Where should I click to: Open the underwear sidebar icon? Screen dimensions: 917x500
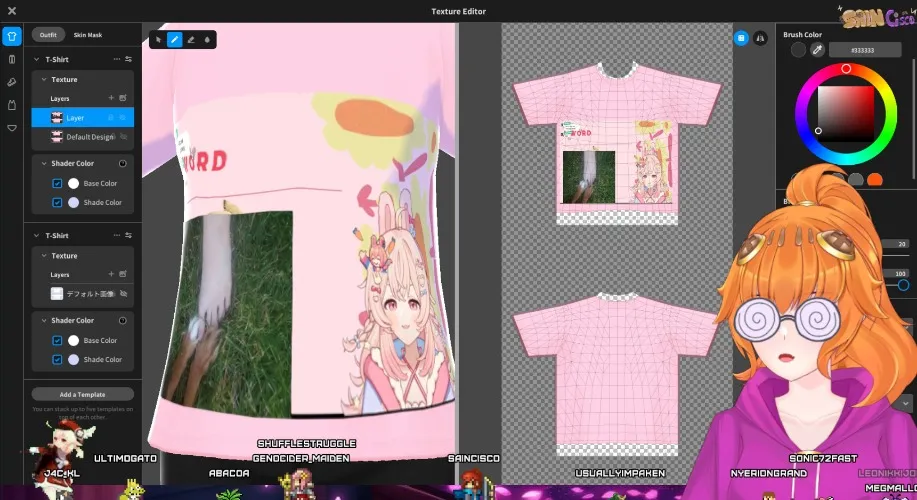coord(12,128)
